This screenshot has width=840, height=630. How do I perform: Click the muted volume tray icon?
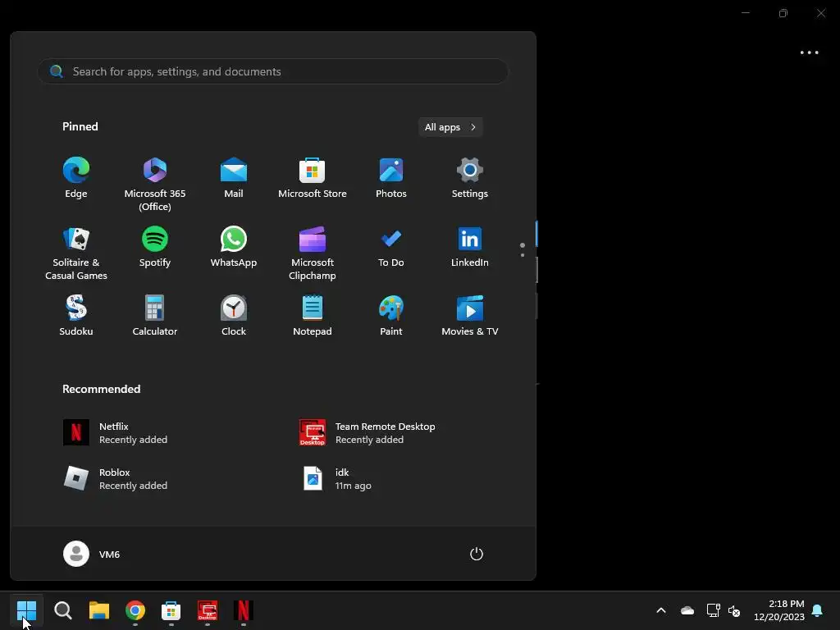[734, 610]
